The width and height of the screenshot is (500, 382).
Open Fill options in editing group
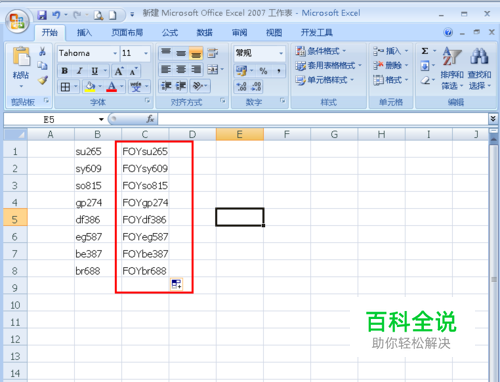point(428,65)
